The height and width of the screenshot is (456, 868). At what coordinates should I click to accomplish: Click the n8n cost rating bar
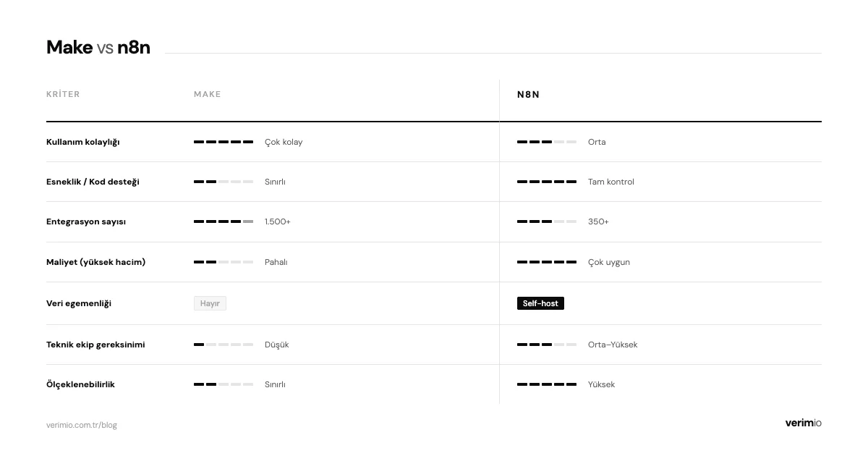547,262
